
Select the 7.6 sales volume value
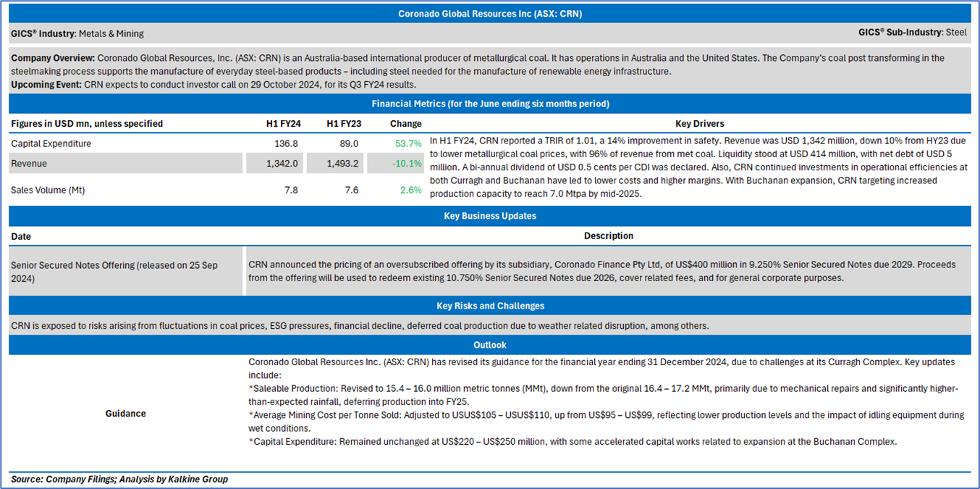351,190
